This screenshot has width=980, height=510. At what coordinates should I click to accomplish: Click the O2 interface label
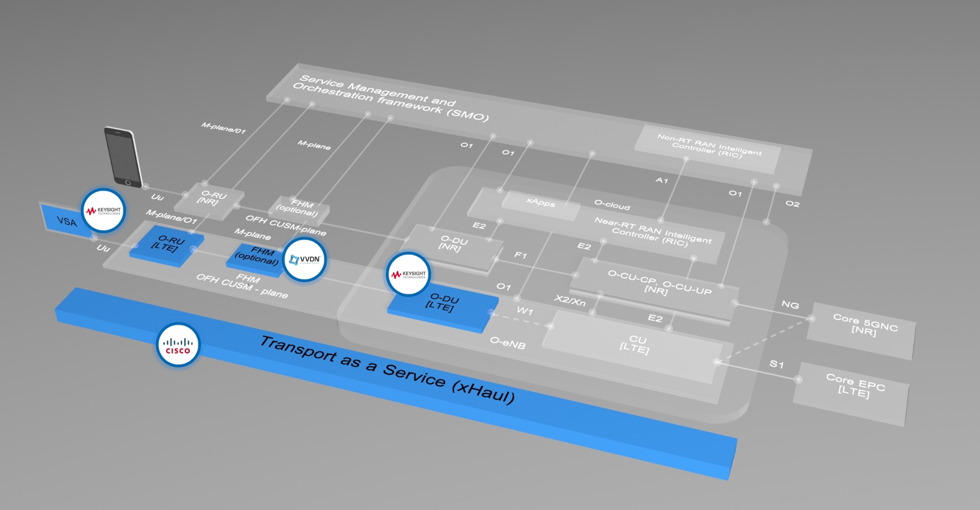click(x=792, y=203)
